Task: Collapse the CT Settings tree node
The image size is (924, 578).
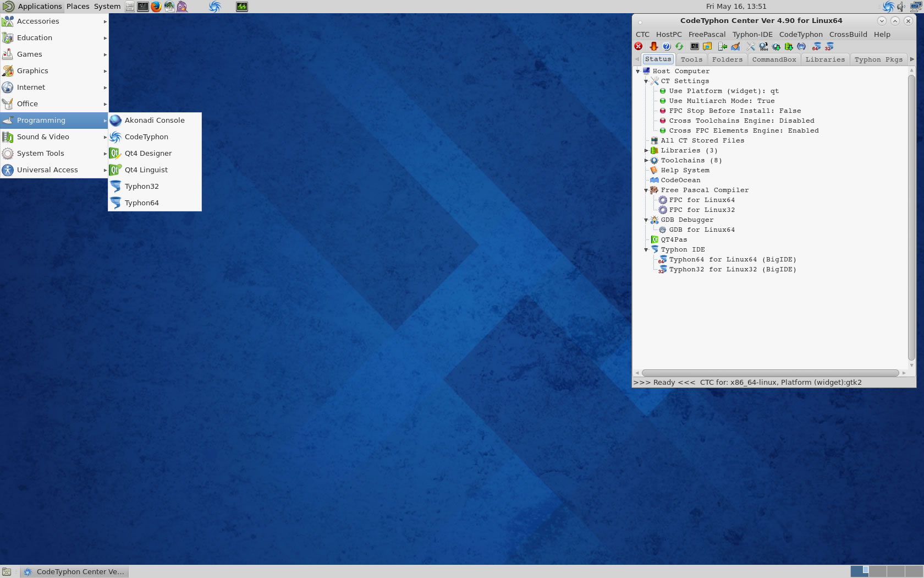Action: 646,81
